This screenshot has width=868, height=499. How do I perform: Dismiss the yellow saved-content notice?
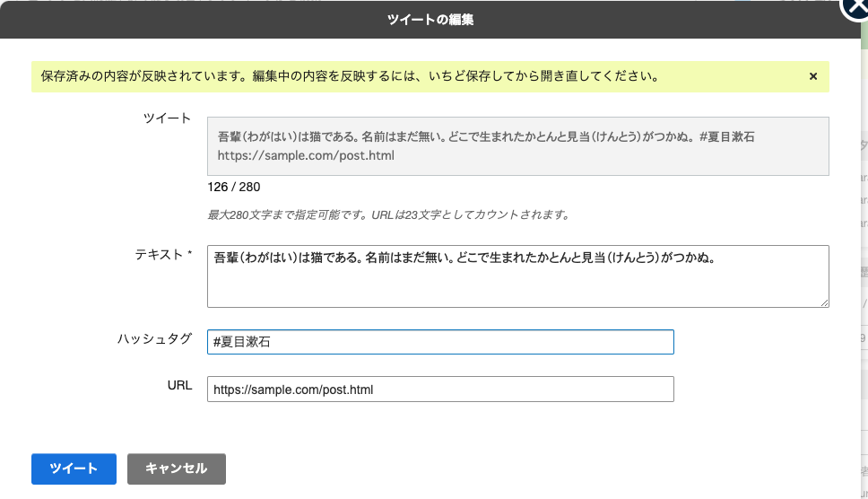click(x=813, y=76)
